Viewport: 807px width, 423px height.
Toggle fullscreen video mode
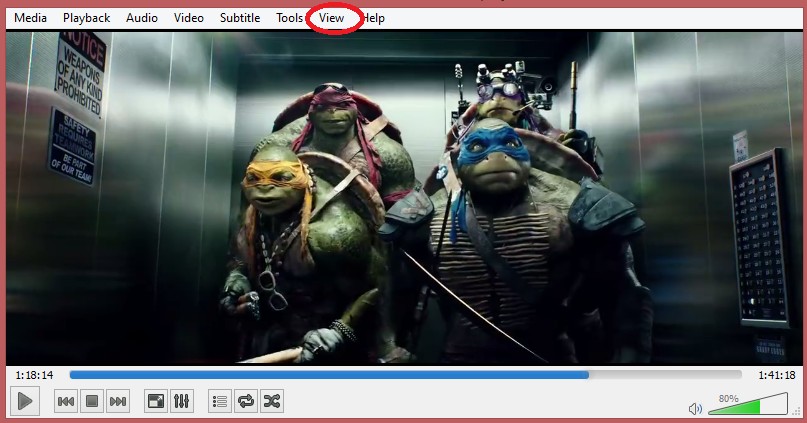point(156,401)
